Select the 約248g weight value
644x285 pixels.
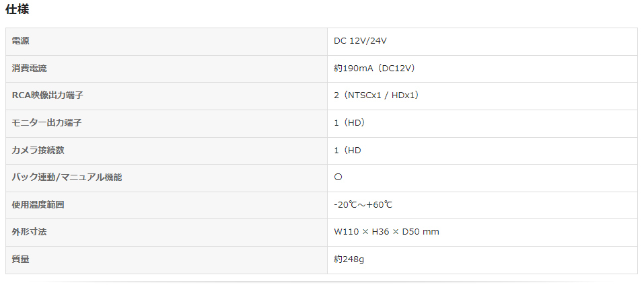pyautogui.click(x=349, y=259)
